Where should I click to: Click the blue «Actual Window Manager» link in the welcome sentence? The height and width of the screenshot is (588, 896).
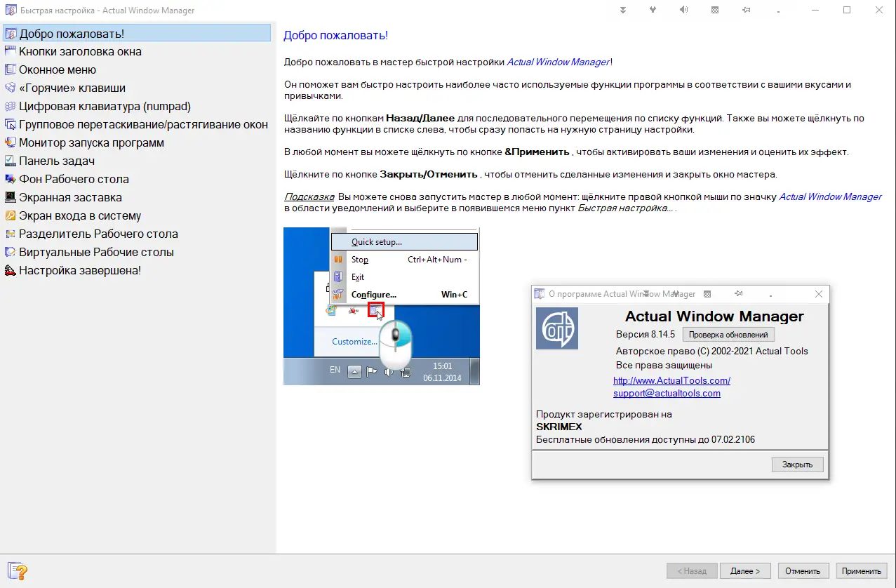[558, 62]
